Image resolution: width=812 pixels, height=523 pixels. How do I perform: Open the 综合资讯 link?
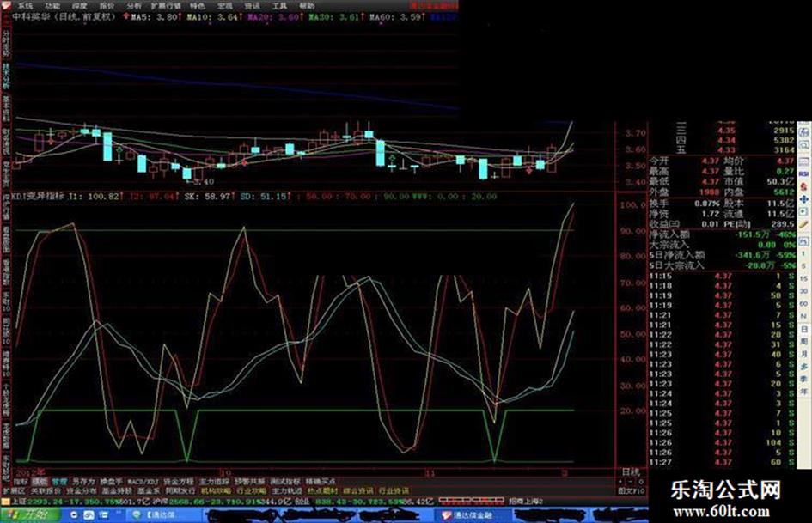click(x=357, y=490)
